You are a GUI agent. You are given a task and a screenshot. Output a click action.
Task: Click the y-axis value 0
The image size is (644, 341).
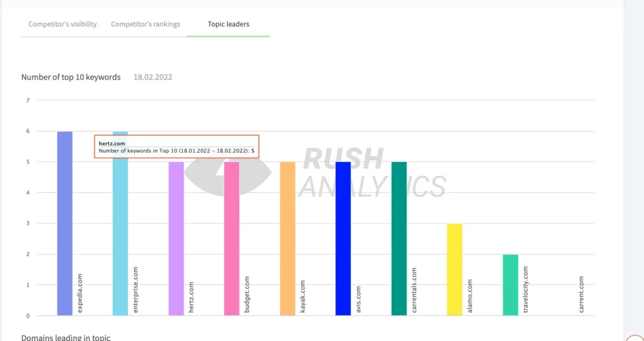click(x=28, y=316)
